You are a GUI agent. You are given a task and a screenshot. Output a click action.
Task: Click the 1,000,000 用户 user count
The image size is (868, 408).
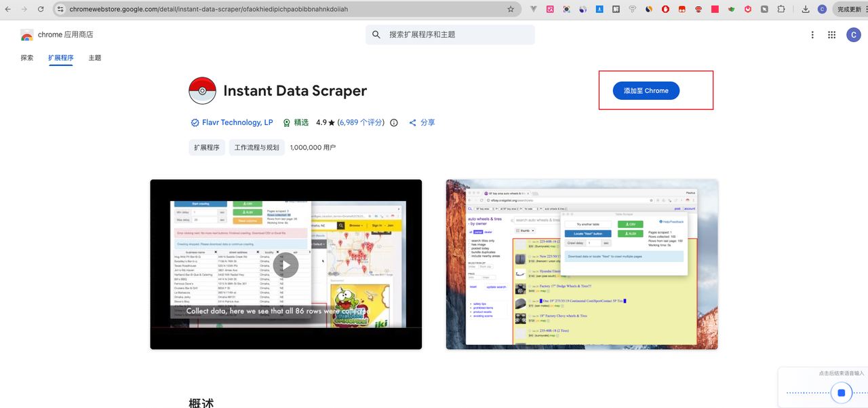click(x=313, y=147)
